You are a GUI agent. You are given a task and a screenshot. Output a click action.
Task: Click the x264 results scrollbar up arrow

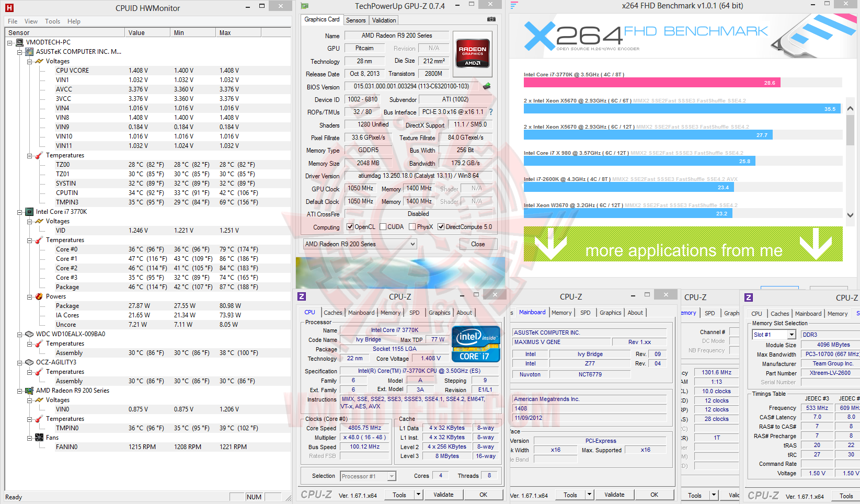(x=850, y=109)
